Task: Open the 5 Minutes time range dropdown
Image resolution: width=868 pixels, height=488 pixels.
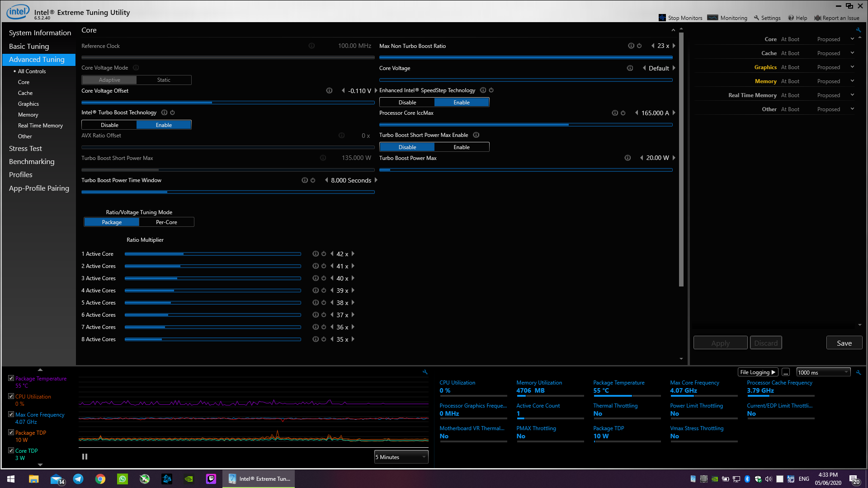Action: pos(401,457)
